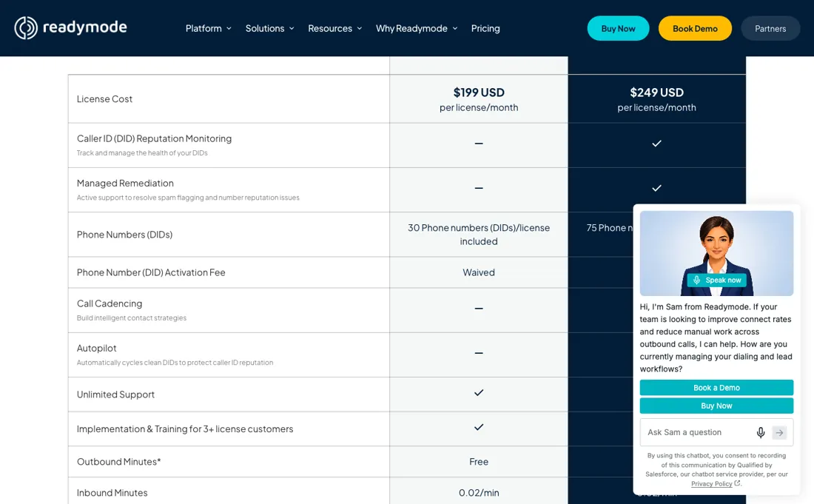Click Book a Demo in chat widget

[716, 388]
